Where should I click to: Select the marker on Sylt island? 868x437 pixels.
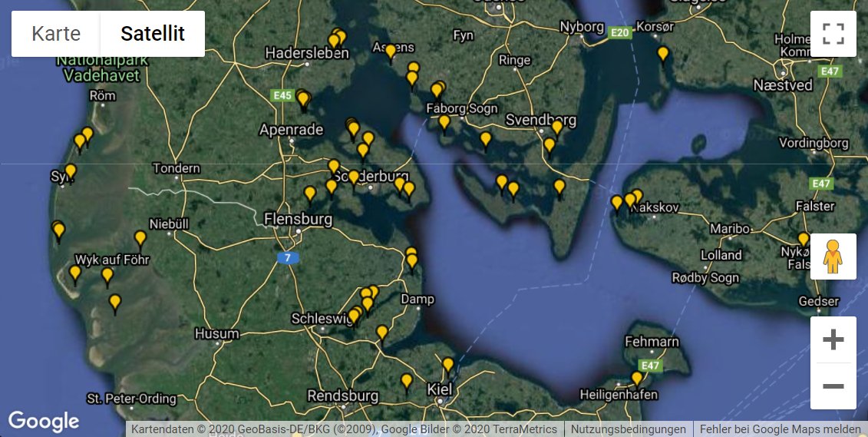71,171
